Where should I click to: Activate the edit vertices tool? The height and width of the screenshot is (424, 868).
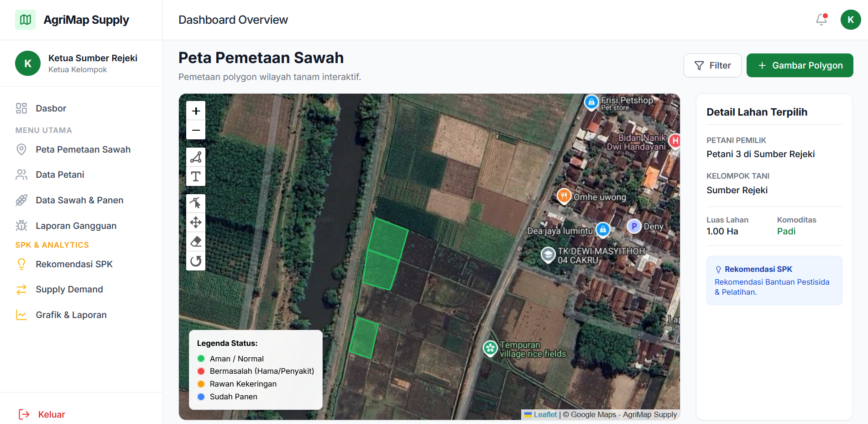(x=196, y=203)
